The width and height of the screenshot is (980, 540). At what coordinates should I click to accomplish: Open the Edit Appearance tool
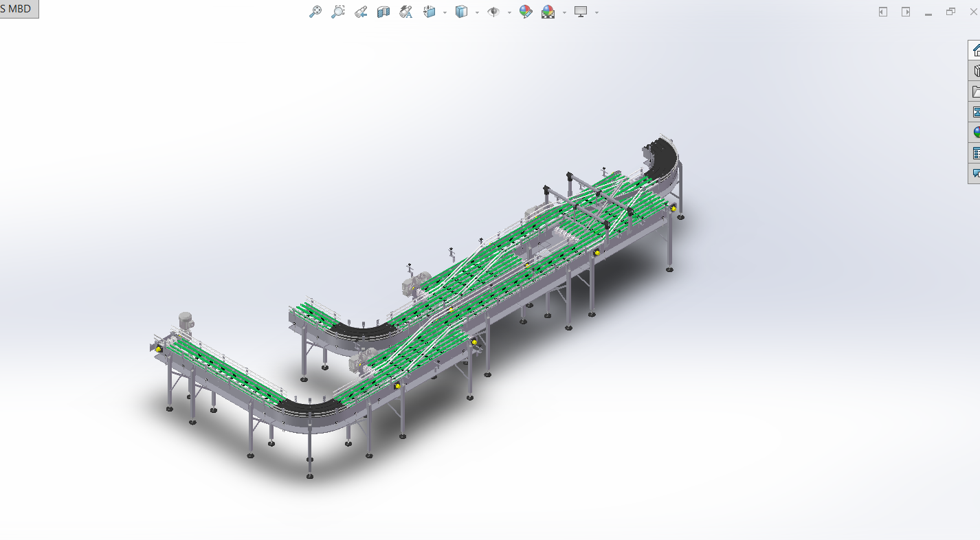(526, 12)
